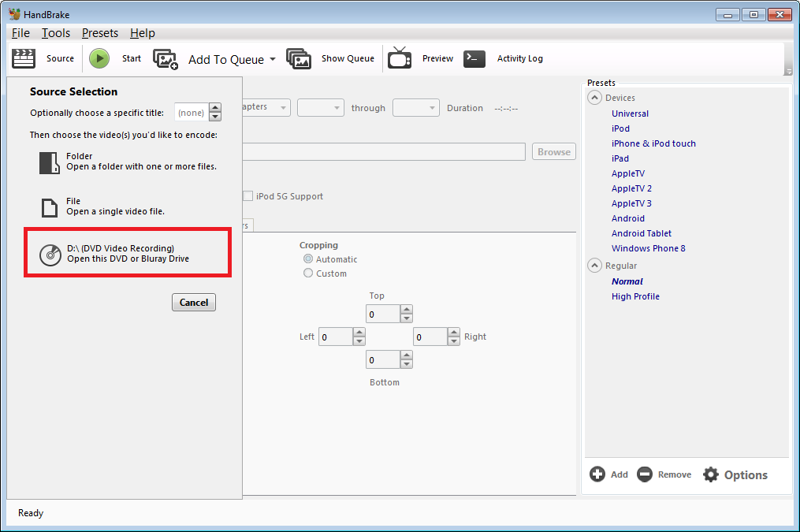Select the iPad preset
The image size is (800, 532).
point(620,158)
